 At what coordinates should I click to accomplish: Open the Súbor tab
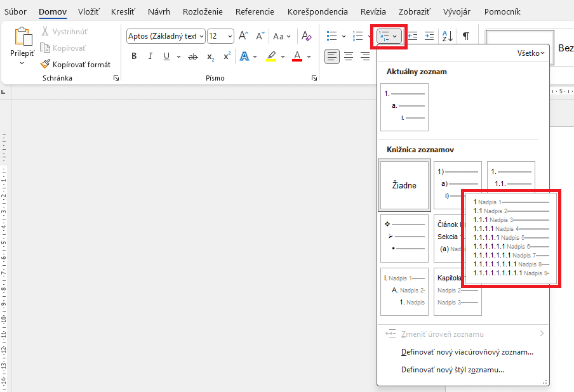click(15, 11)
